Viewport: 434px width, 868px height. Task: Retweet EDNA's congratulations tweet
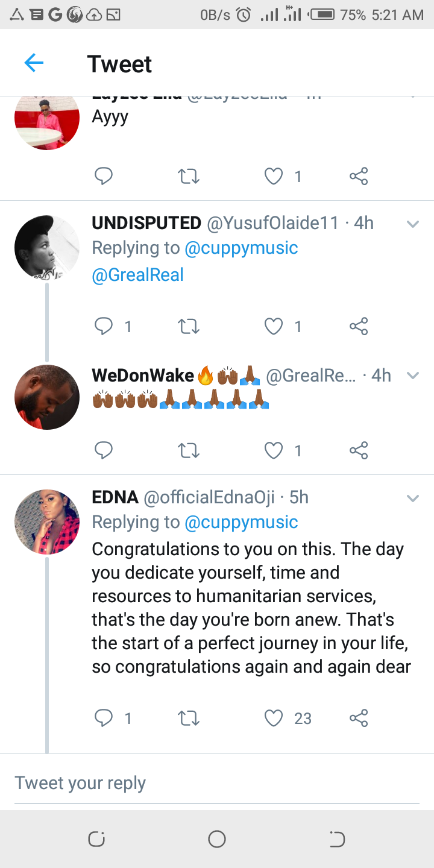(x=189, y=718)
